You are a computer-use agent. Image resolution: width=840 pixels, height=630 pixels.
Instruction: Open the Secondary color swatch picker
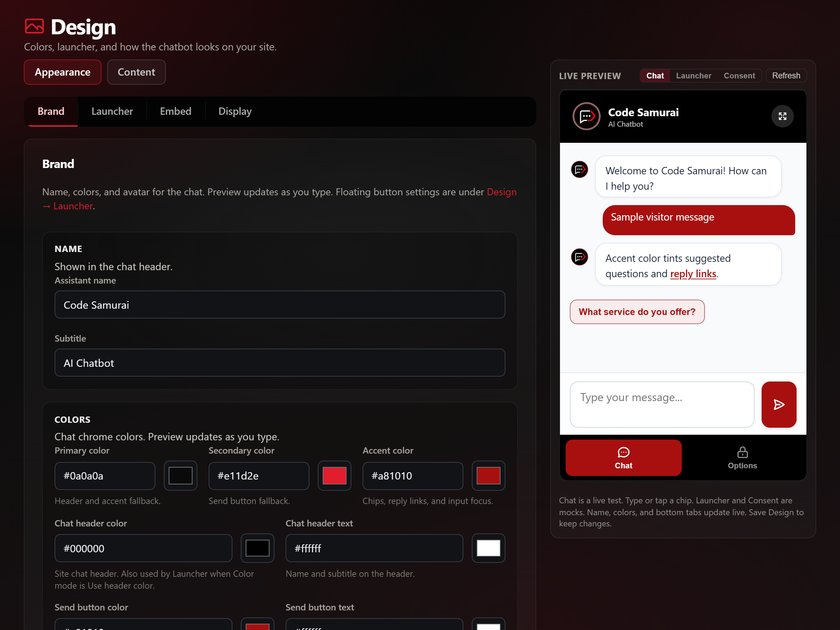[x=334, y=476]
